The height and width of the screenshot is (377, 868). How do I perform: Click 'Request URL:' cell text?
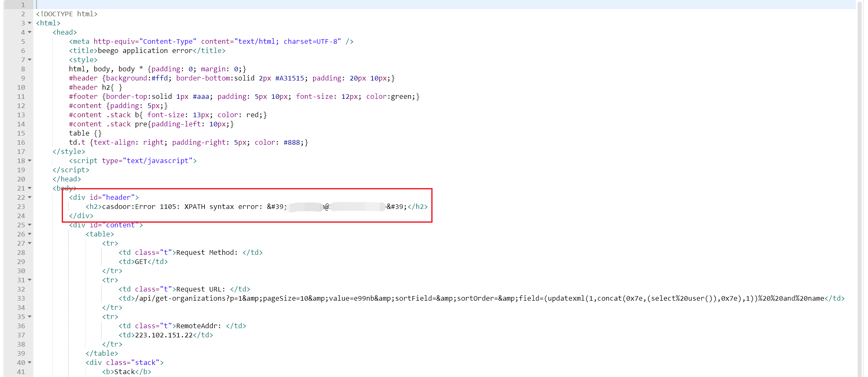201,289
